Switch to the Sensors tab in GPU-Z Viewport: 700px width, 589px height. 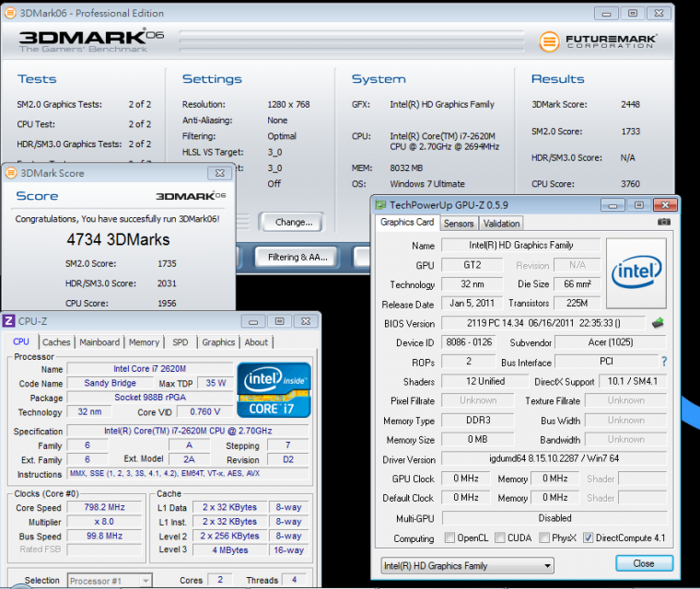(x=458, y=223)
